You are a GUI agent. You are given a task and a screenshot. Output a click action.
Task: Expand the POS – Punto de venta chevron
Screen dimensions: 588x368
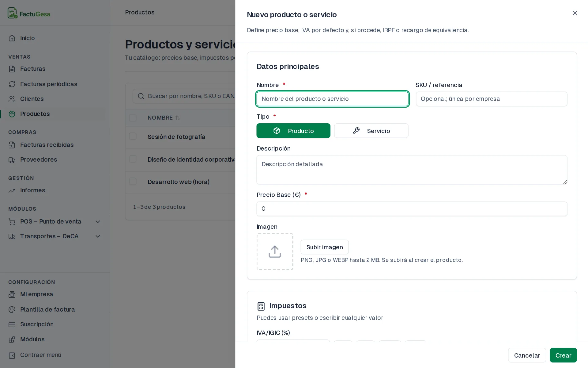click(x=98, y=222)
